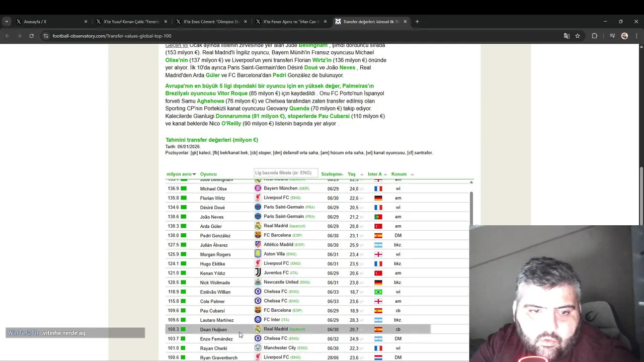Reload the football-observatory page

31,36
